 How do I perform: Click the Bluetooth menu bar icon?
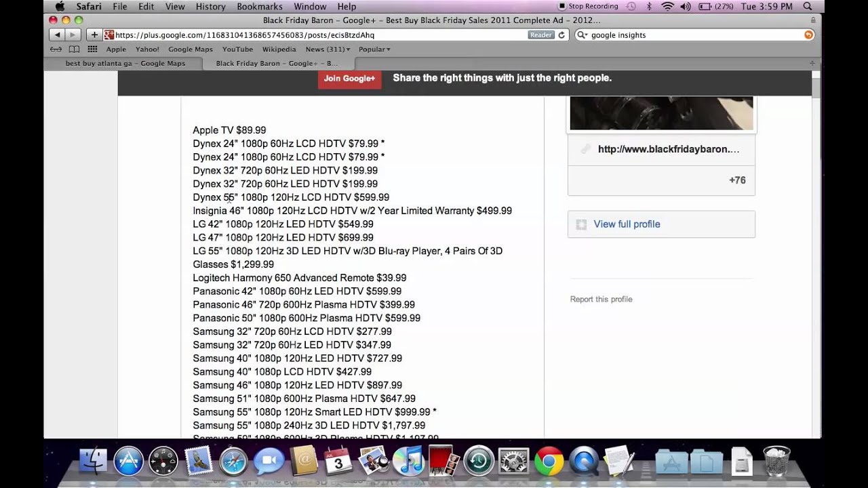pos(649,6)
